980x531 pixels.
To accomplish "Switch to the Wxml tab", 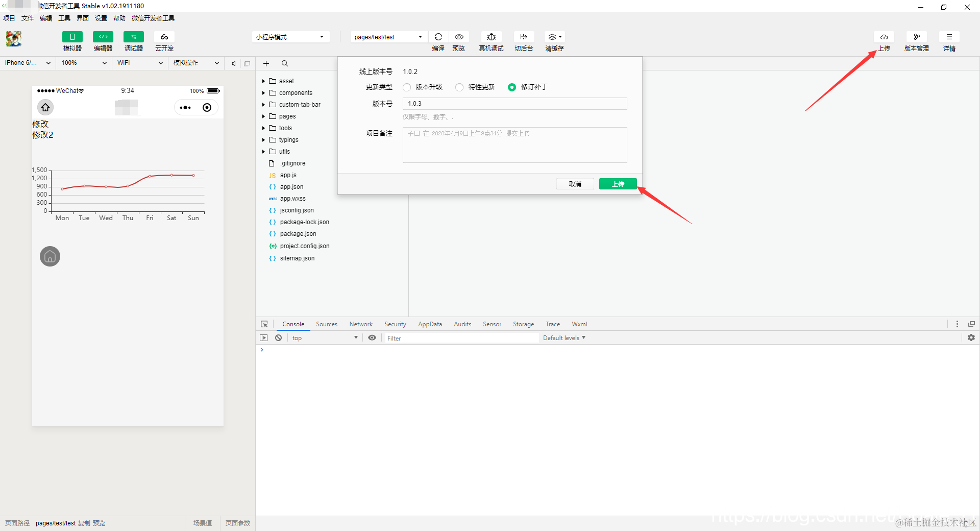I will tap(579, 324).
